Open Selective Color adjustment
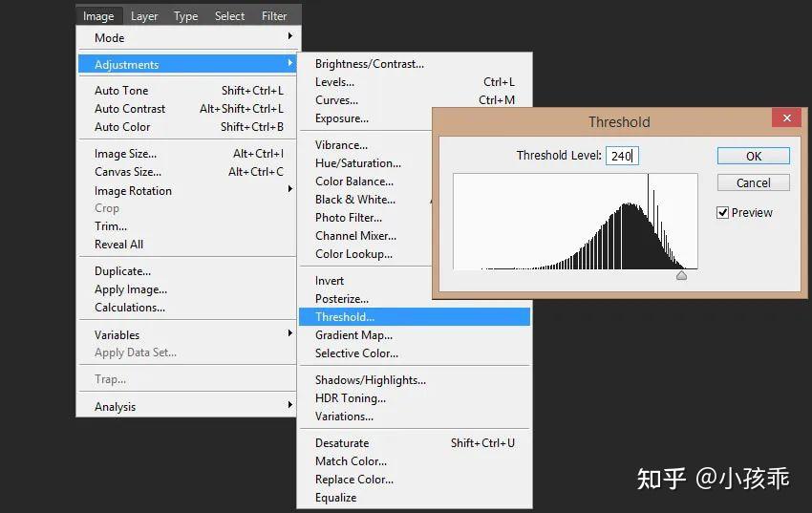812x513 pixels. pos(415,353)
